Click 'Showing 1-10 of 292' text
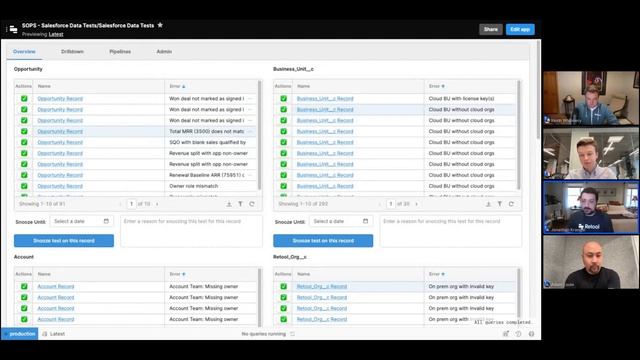 303,204
